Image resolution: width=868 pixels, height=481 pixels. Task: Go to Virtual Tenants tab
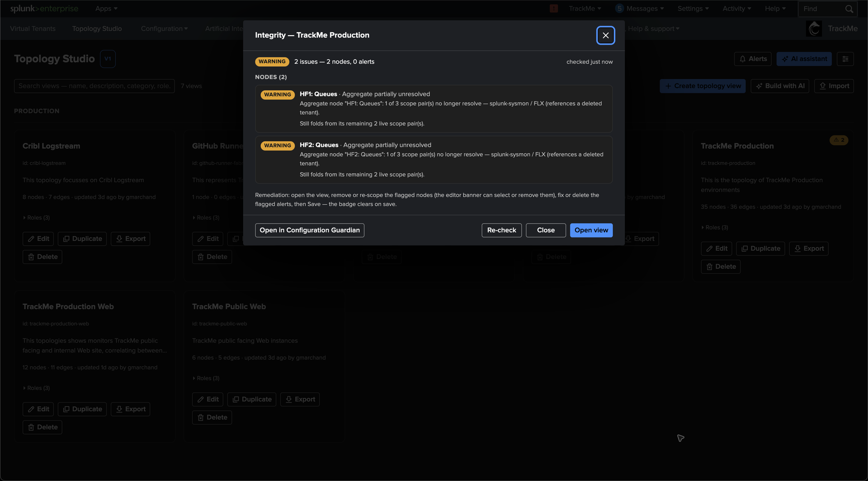pyautogui.click(x=33, y=28)
